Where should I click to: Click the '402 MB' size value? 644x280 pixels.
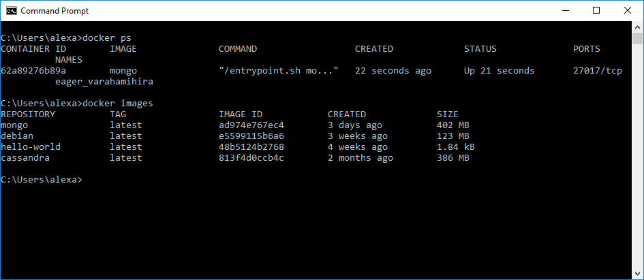coord(453,125)
